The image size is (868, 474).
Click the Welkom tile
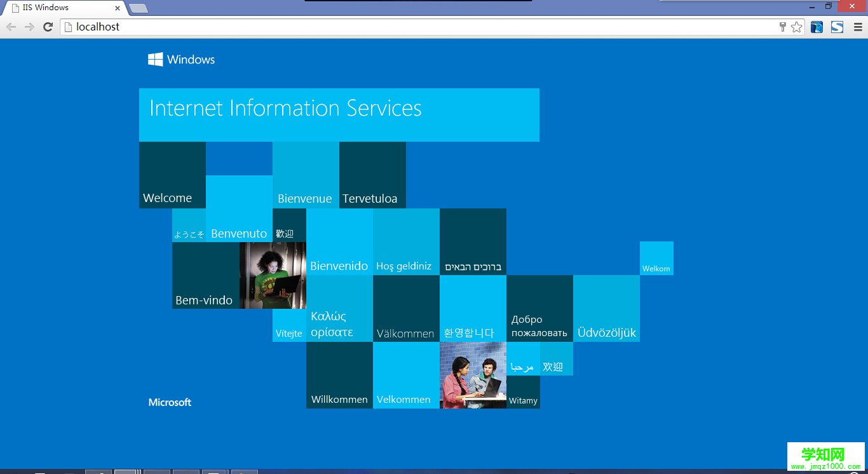(656, 258)
